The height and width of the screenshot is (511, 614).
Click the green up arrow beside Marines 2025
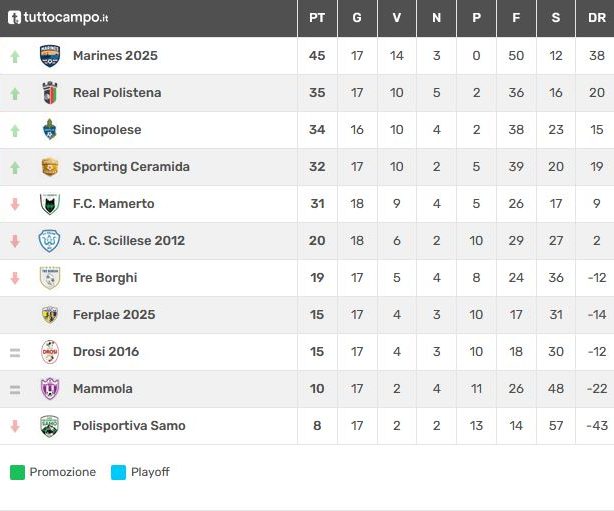click(x=15, y=56)
